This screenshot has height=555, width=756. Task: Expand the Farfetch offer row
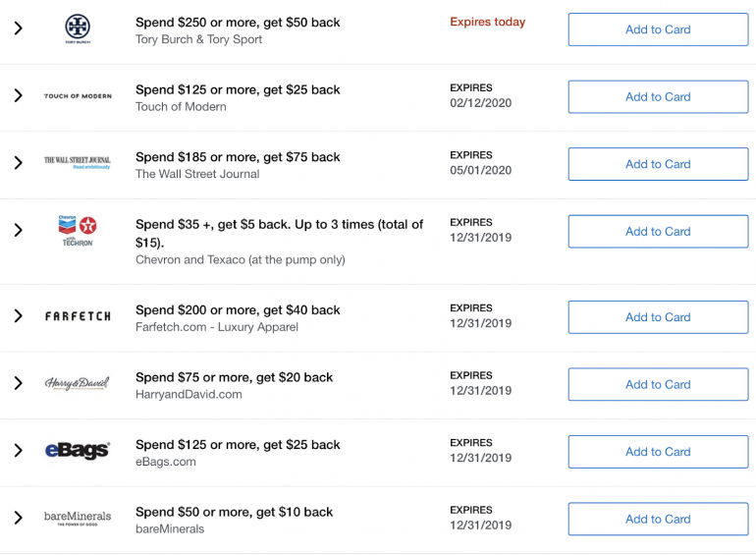point(18,316)
